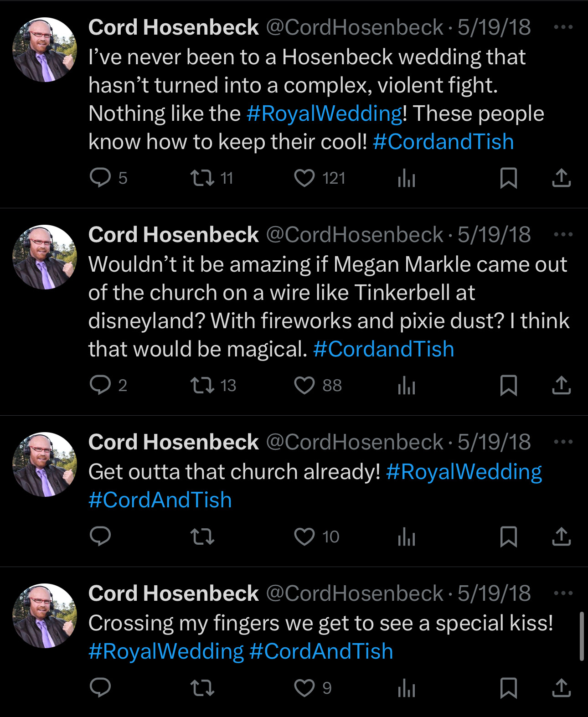View analytics for the 'special kiss' tweet

pos(406,688)
